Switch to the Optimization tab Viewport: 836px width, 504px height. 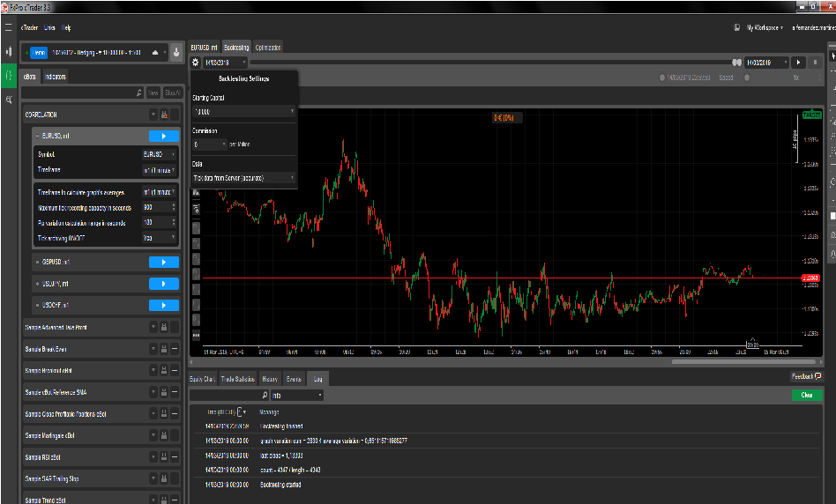coord(268,47)
